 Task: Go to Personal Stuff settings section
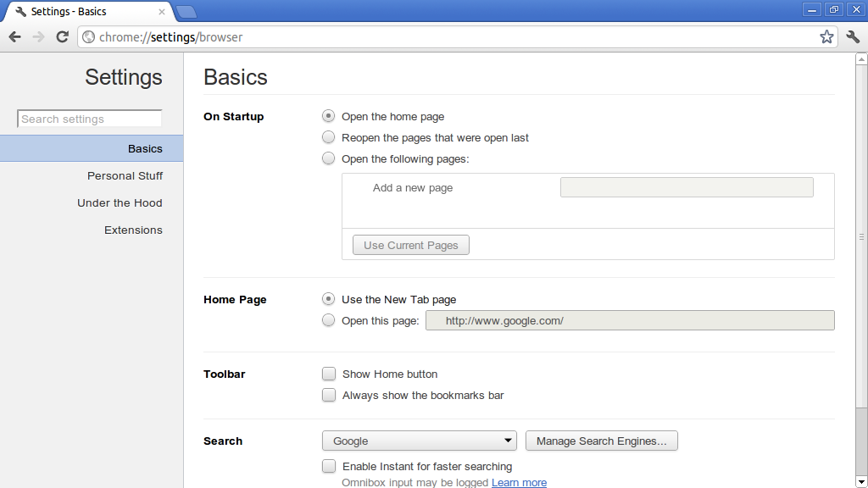coord(125,175)
